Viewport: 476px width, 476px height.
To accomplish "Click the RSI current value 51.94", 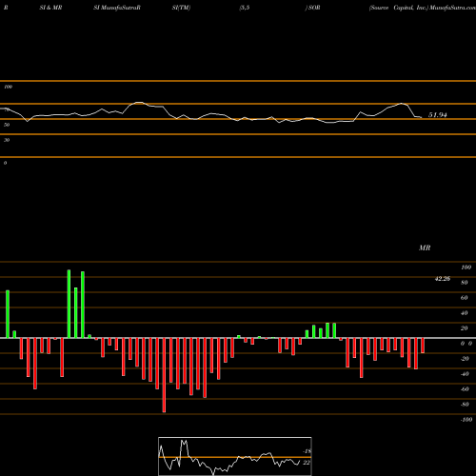I will pyautogui.click(x=438, y=115).
